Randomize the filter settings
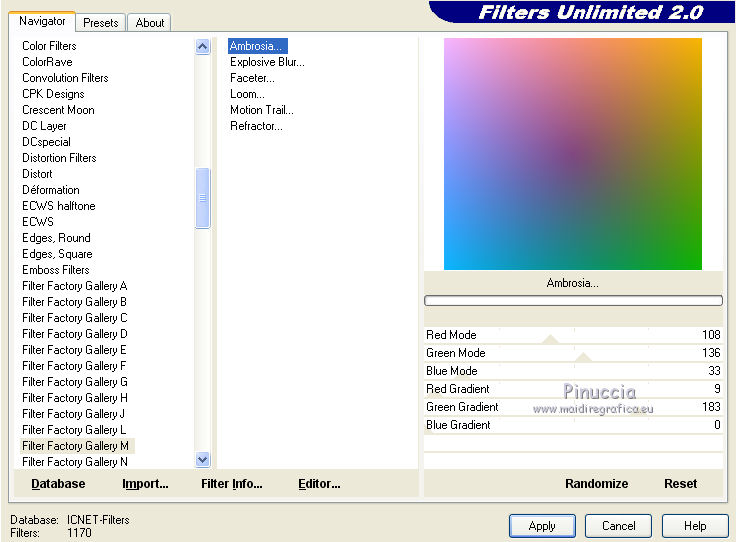Viewport: 736px width, 542px height. pos(596,484)
